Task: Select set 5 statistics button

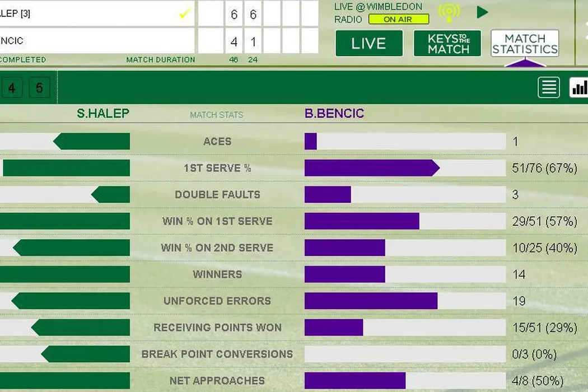Action: pos(39,88)
